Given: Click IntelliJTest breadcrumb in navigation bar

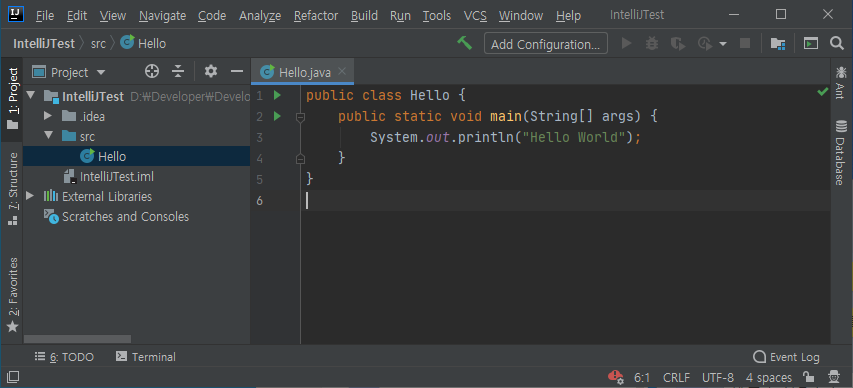Looking at the screenshot, I should tap(44, 44).
